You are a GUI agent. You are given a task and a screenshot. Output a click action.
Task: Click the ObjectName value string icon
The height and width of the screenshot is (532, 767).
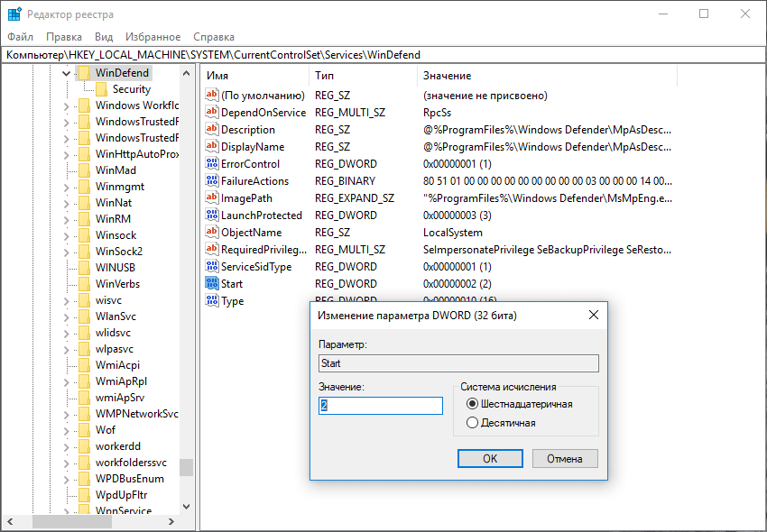(212, 232)
